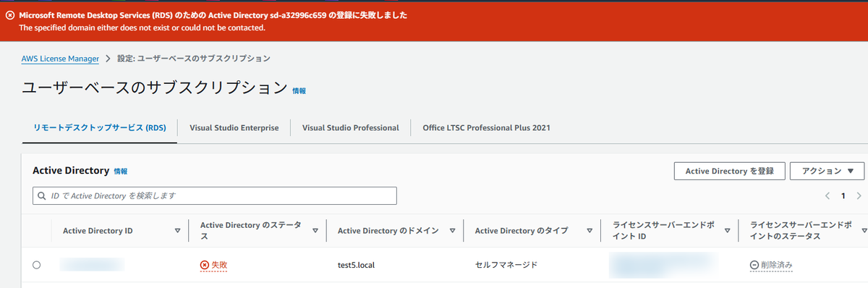Open the AWS License Manager breadcrumb link
The width and height of the screenshot is (868, 288).
click(x=60, y=59)
